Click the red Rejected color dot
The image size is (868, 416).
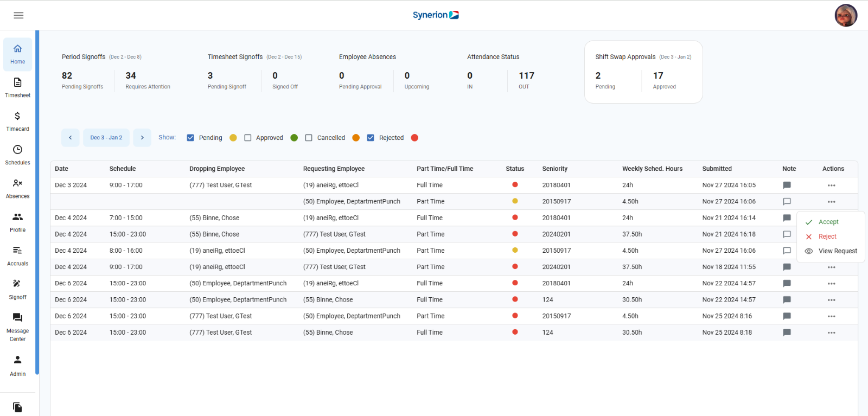point(414,138)
